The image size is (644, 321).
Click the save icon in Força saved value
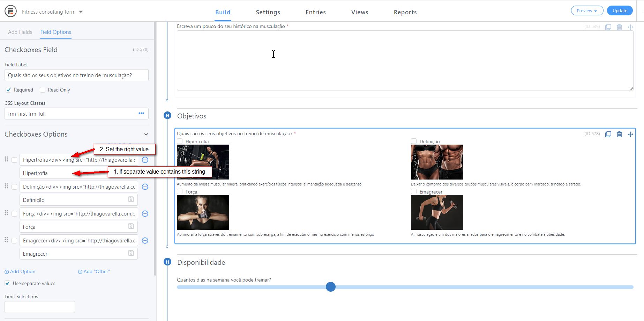(131, 226)
